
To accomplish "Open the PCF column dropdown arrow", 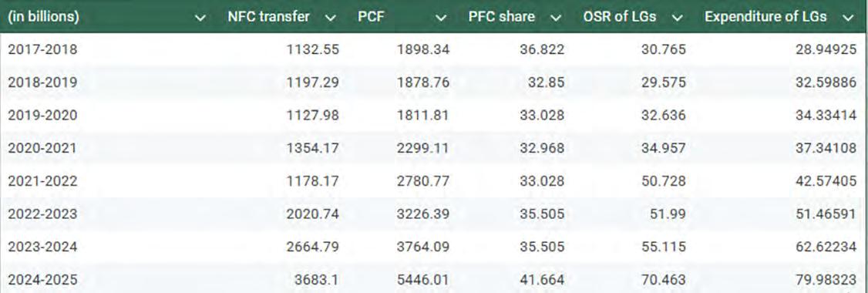I will pos(441,18).
